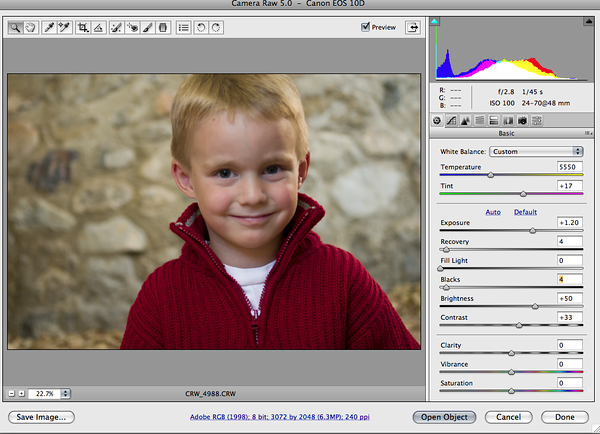Click the Save Image button
The width and height of the screenshot is (600, 434).
tap(42, 416)
